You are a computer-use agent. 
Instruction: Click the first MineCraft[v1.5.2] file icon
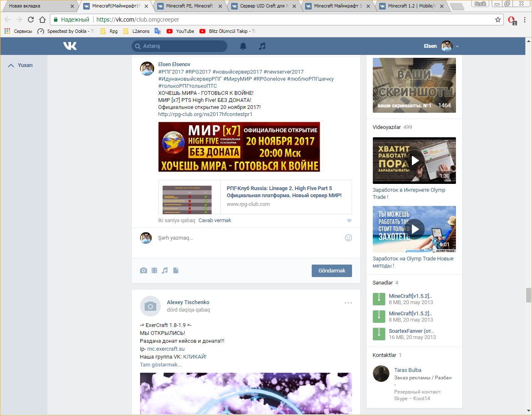[x=379, y=299]
